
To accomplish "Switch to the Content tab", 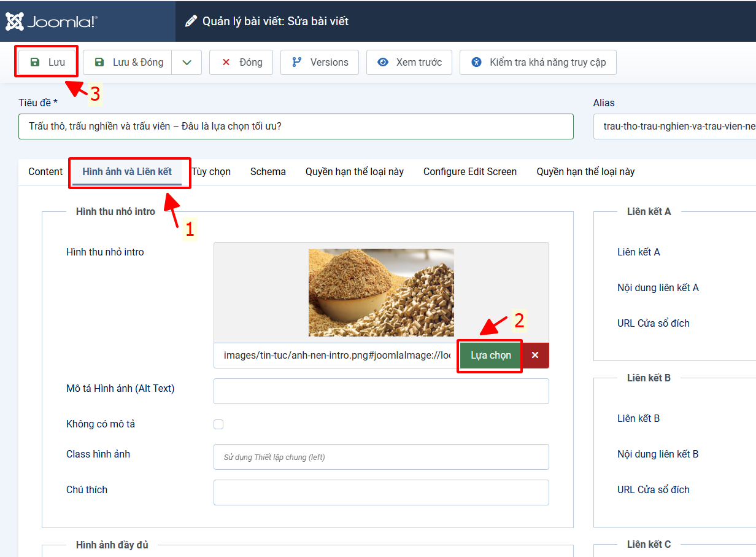I will tap(45, 172).
